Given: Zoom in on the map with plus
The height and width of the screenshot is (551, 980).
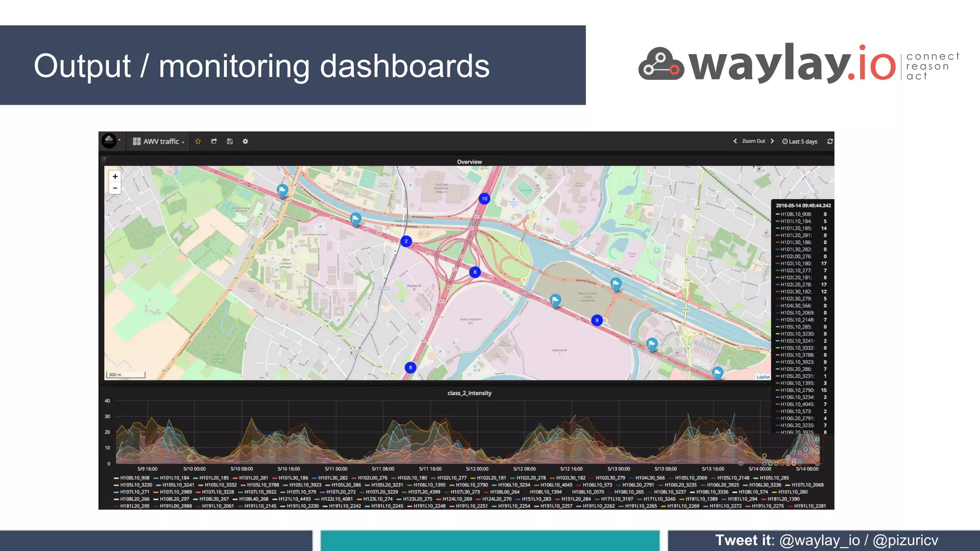Looking at the screenshot, I should pos(115,176).
